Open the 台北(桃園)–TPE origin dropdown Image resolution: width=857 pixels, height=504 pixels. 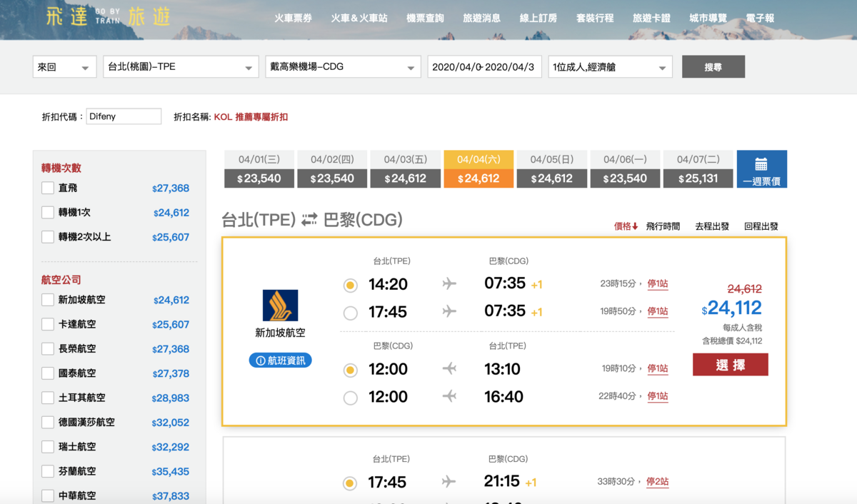[181, 67]
